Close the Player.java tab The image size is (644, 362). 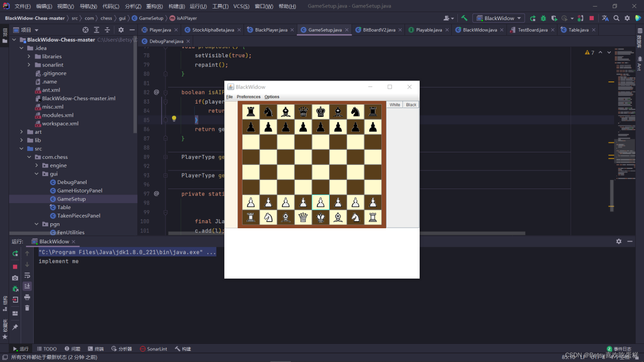(176, 30)
